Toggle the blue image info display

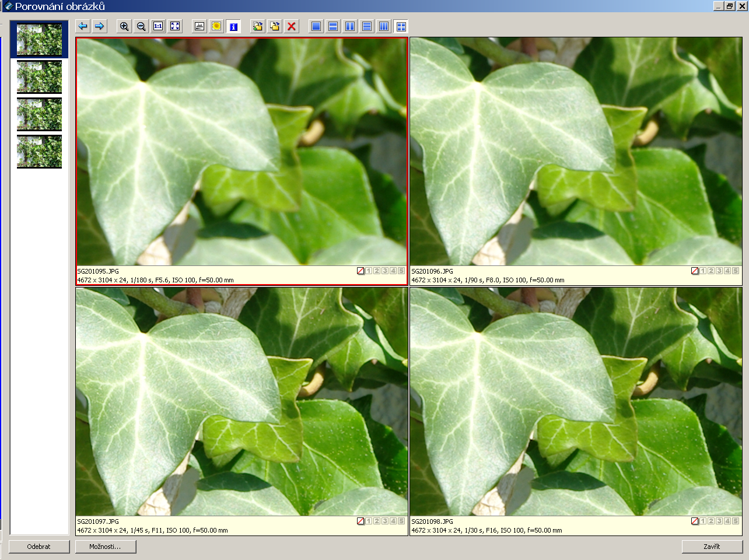[x=233, y=26]
